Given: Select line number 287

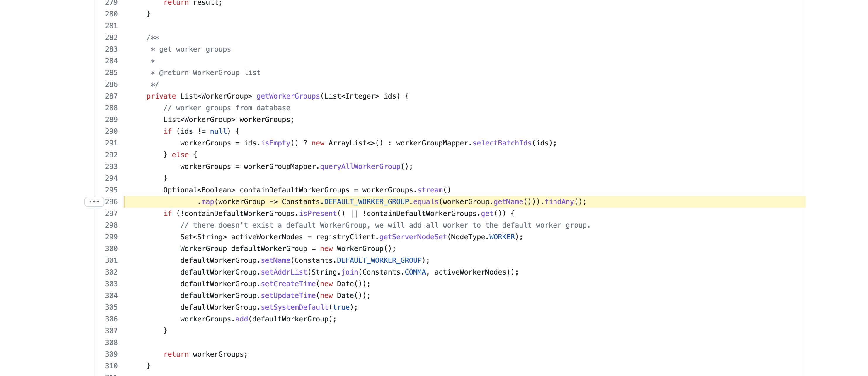Looking at the screenshot, I should point(112,96).
